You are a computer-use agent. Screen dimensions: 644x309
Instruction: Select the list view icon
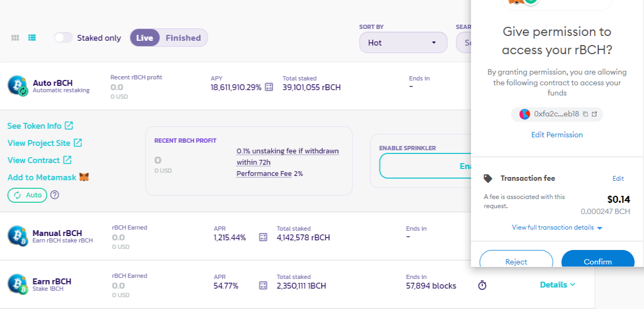tap(32, 38)
